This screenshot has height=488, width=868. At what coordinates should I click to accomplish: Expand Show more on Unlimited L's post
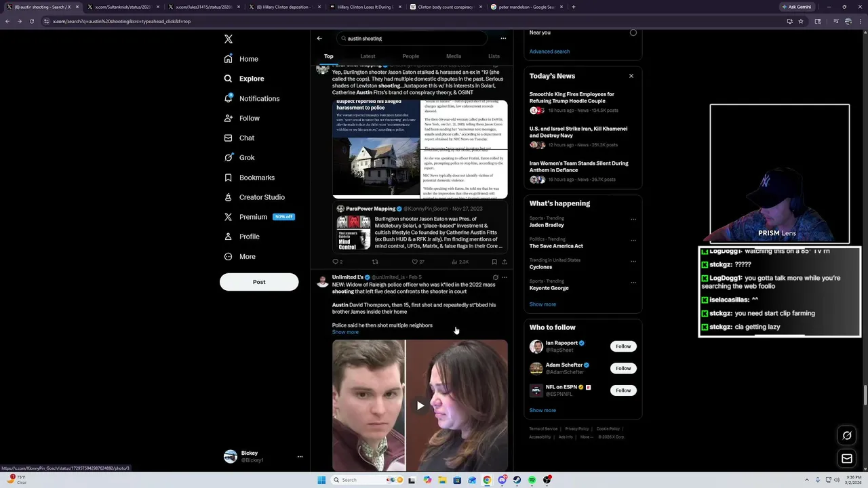tap(345, 332)
